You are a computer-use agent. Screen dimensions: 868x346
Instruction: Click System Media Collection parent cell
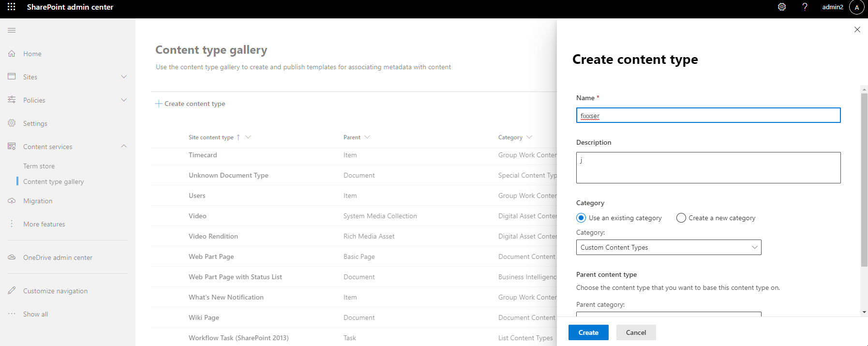[x=380, y=216]
